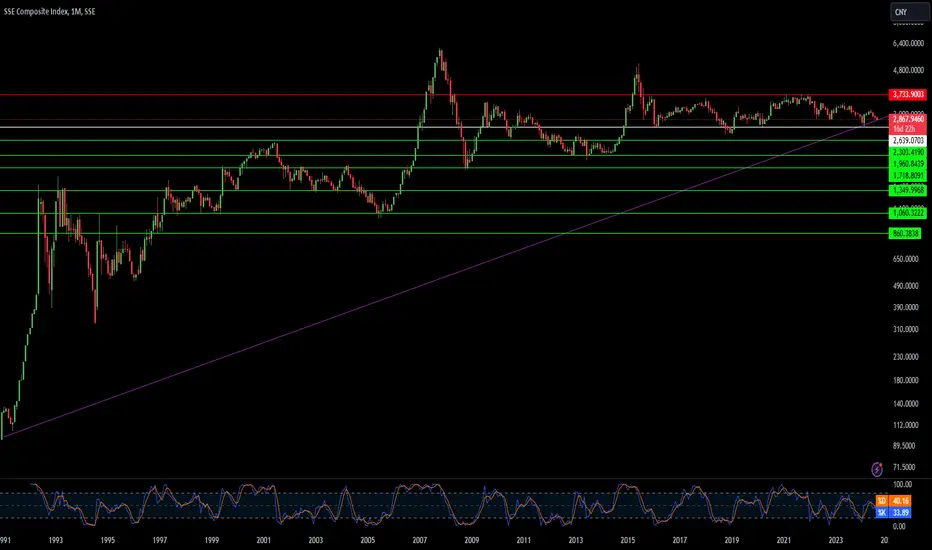This screenshot has width=932, height=550.
Task: Click the 1999 year label on time axis
Action: tap(212, 540)
